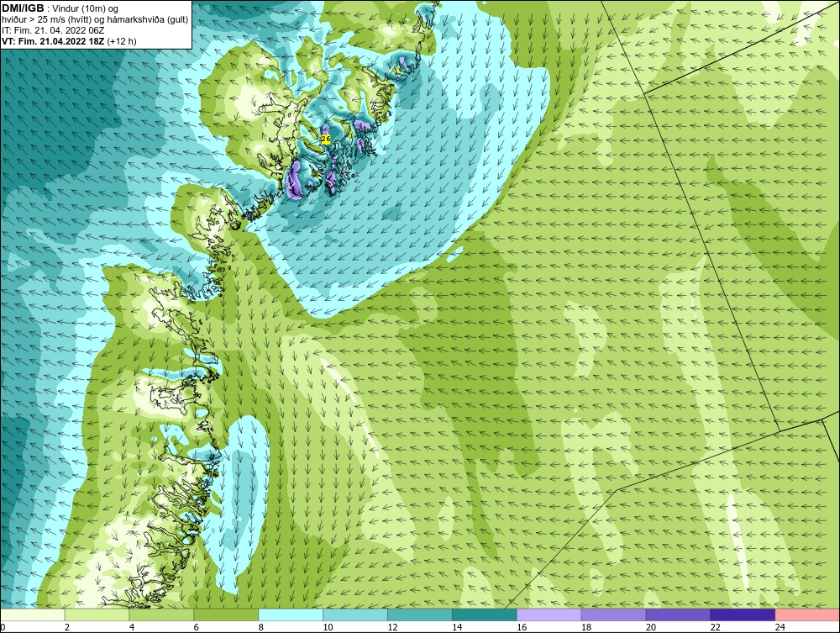Click the yellow 26 max gust marker

[325, 139]
